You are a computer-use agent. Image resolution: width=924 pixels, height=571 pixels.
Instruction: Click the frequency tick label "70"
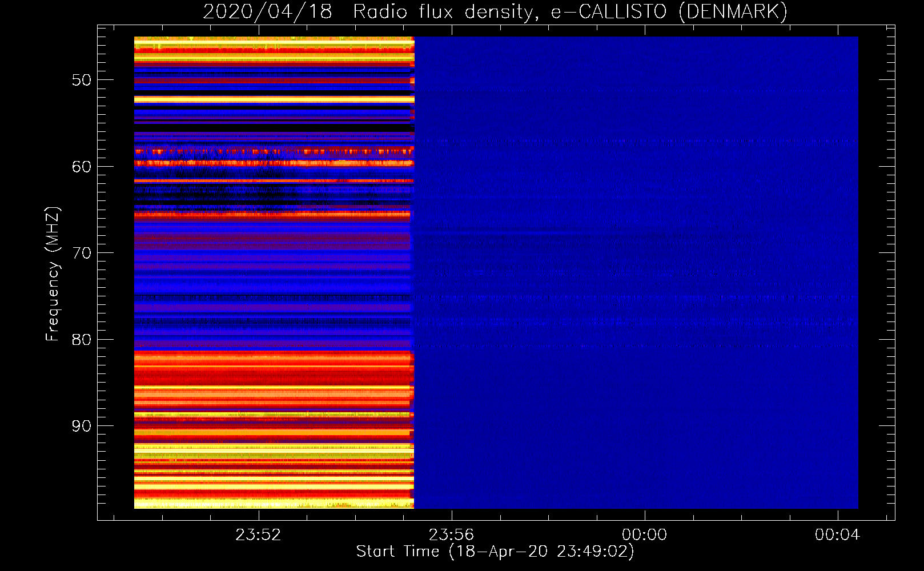[x=82, y=253]
